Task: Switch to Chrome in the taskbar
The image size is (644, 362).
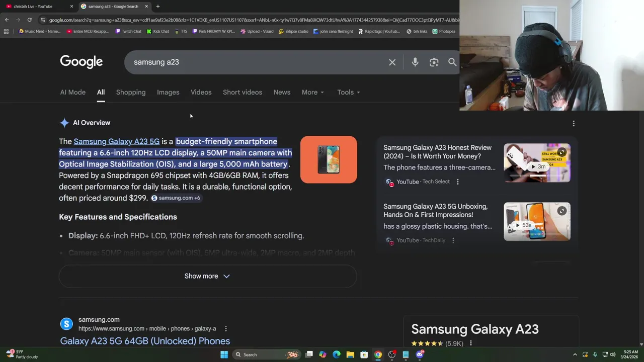Action: (378, 354)
